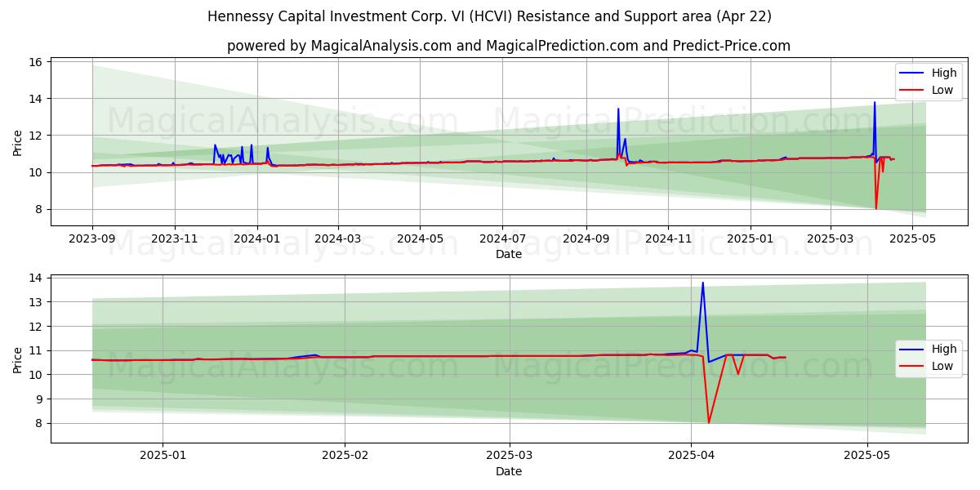
Task: Click the '2024-03' x-axis label
Action: [337, 239]
